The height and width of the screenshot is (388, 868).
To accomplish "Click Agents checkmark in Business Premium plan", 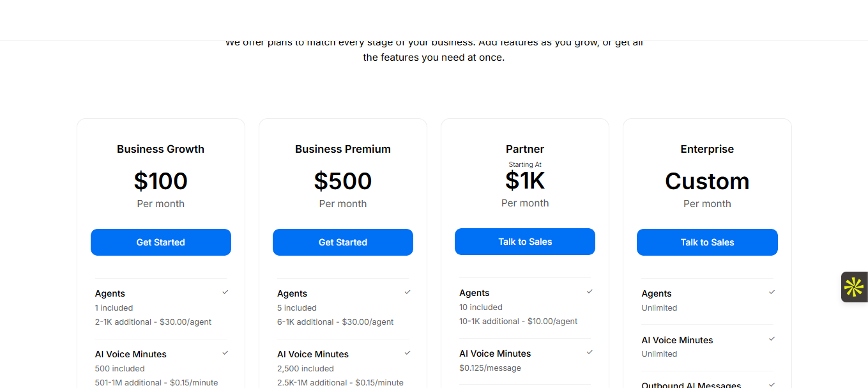I will point(407,292).
